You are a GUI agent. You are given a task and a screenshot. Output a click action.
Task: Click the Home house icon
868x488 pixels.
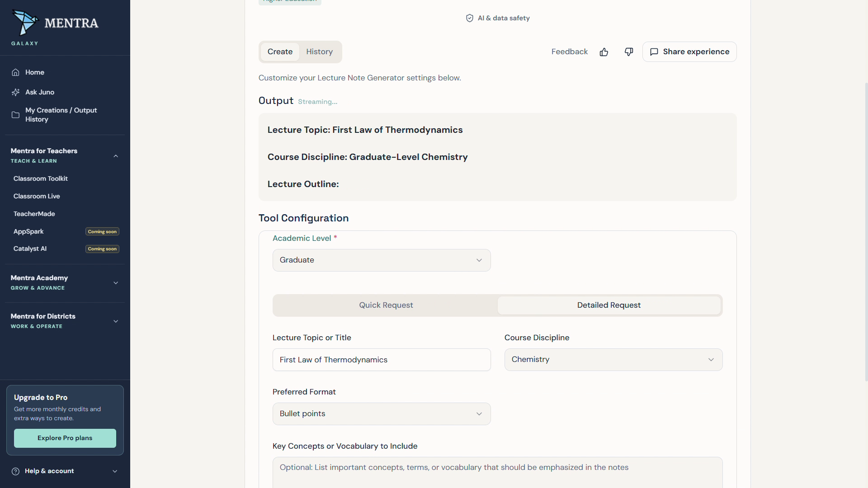[x=15, y=72]
